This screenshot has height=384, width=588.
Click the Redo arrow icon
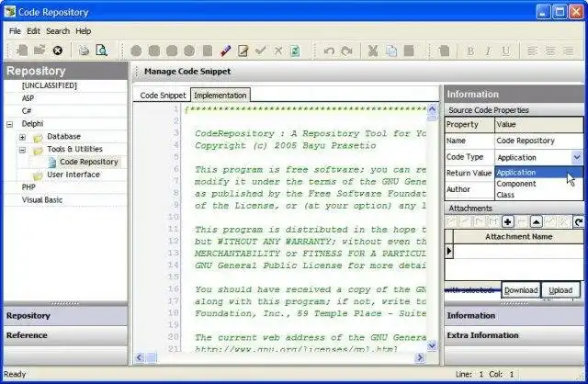(347, 51)
